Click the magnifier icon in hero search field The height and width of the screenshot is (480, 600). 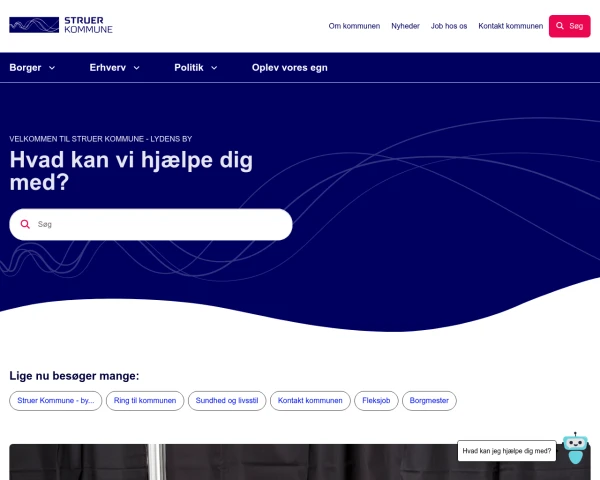tap(25, 224)
